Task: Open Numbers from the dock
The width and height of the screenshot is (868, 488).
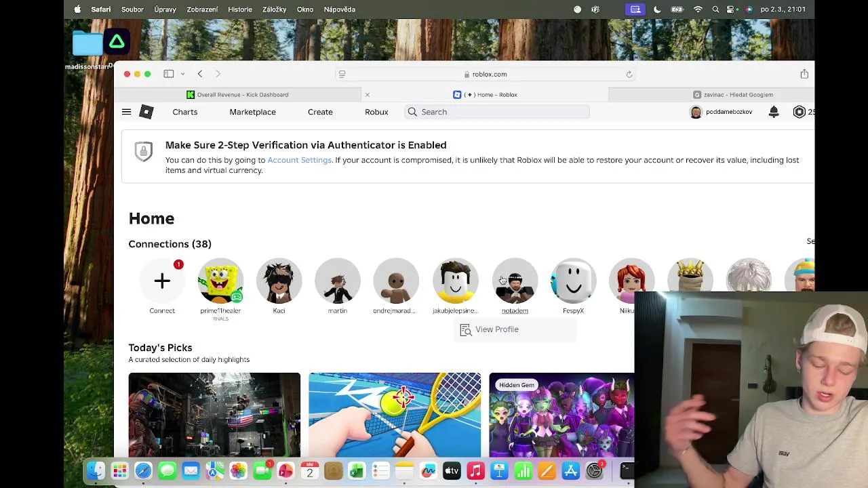Action: (x=523, y=470)
